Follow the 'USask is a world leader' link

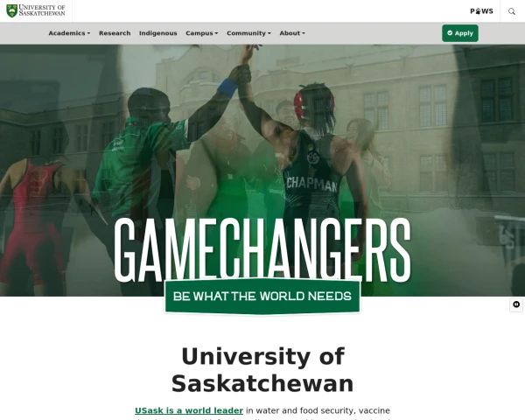point(189,410)
